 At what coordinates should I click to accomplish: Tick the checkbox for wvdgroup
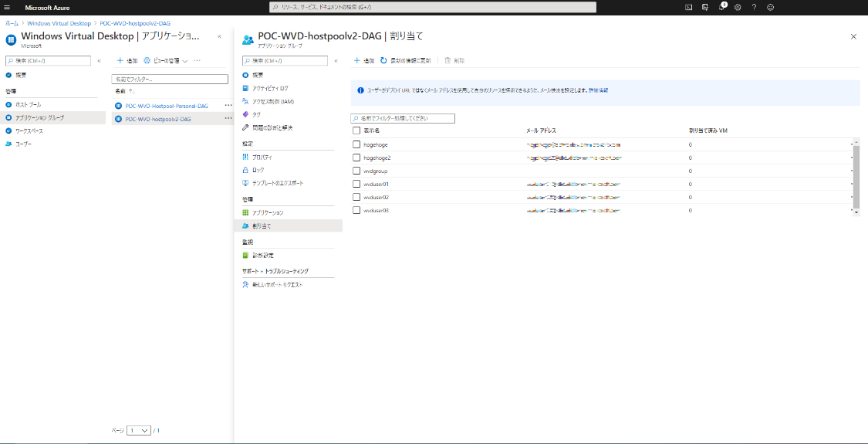click(356, 171)
